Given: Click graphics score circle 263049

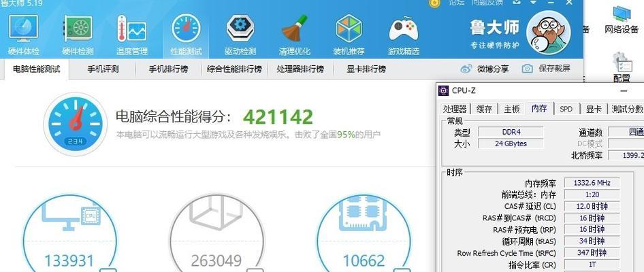Looking at the screenshot, I should pyautogui.click(x=216, y=234).
